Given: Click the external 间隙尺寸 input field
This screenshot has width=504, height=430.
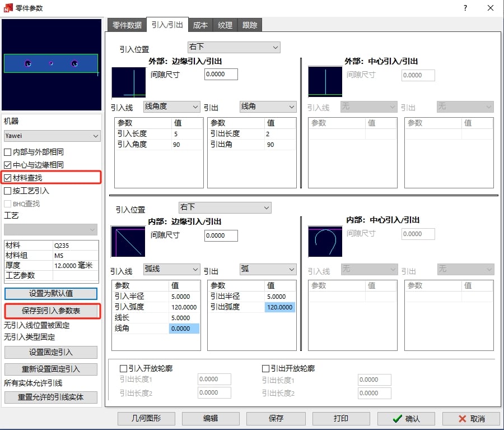Looking at the screenshot, I should (x=221, y=75).
